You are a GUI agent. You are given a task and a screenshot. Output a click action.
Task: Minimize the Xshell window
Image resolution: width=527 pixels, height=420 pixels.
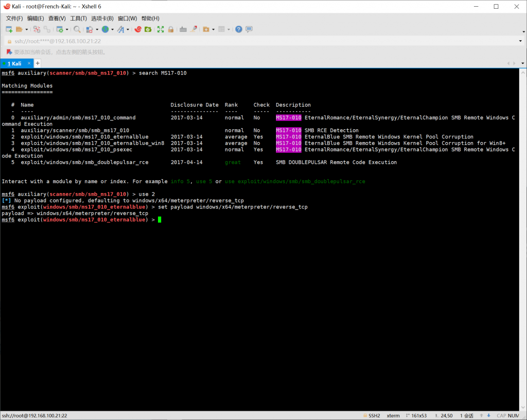click(x=476, y=6)
